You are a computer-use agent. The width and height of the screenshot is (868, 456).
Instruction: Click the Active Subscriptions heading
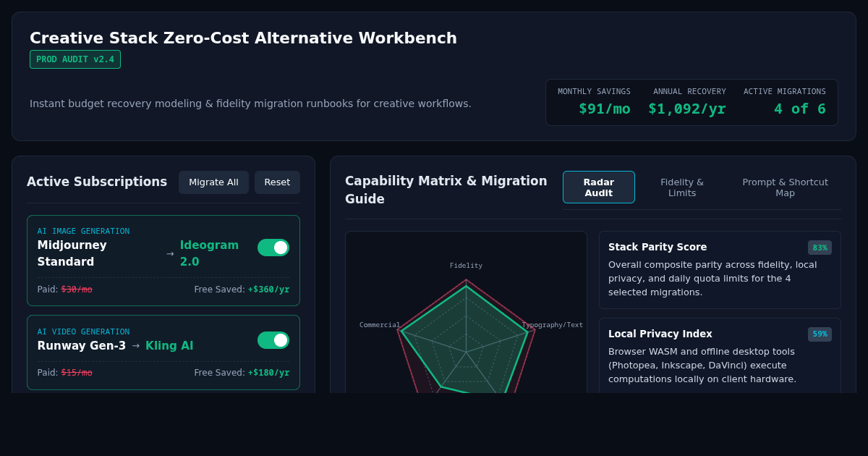click(97, 182)
